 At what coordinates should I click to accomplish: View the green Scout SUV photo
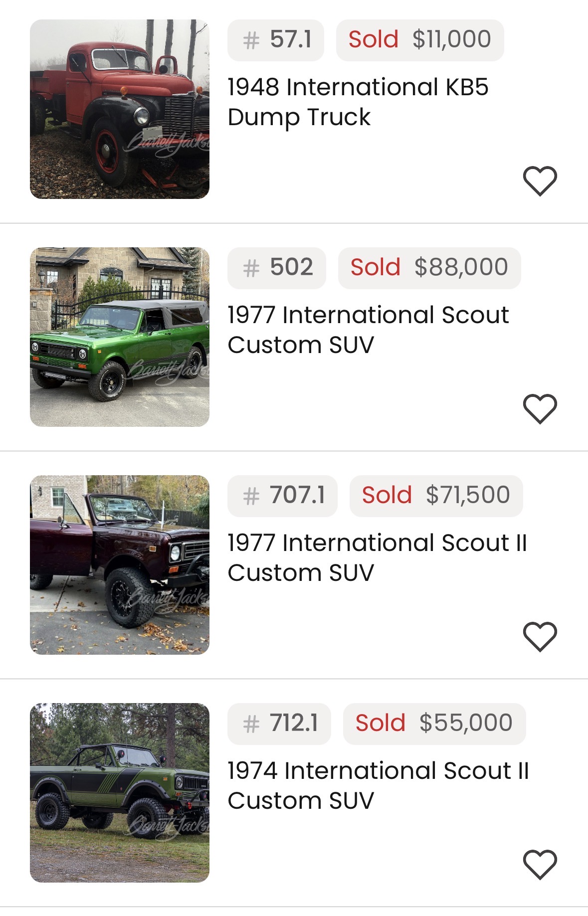pyautogui.click(x=120, y=337)
